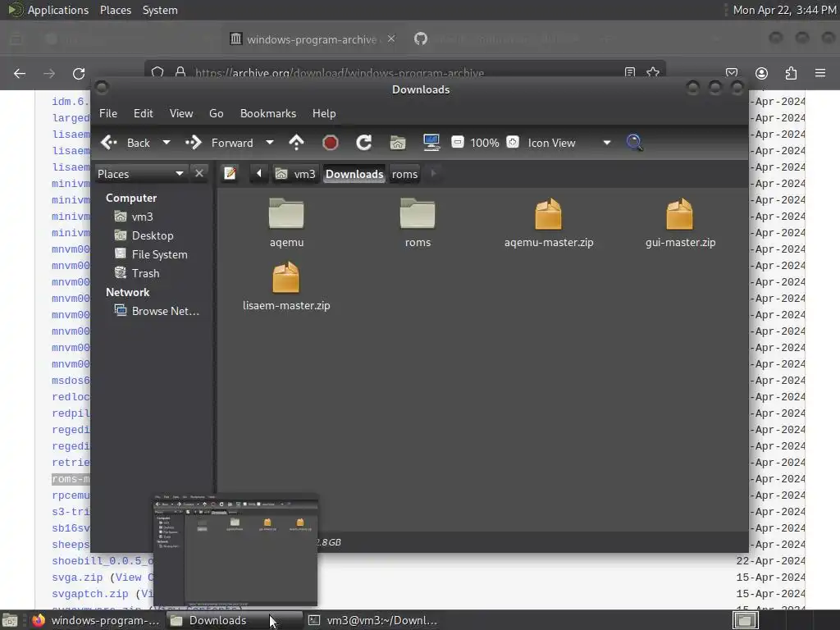
Task: Open the View menu
Action: (x=181, y=113)
